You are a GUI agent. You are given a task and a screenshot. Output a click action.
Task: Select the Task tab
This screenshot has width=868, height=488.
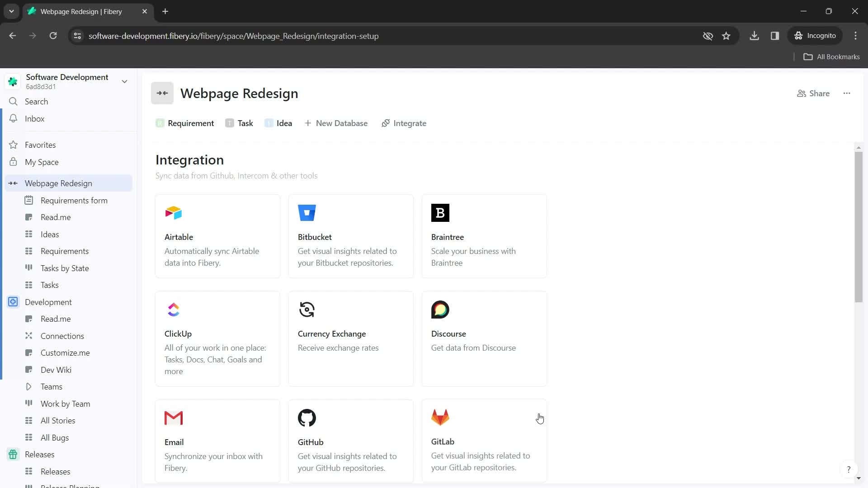point(245,123)
